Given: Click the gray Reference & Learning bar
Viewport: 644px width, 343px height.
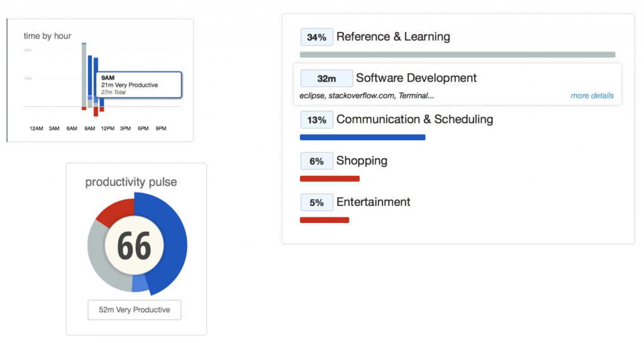Looking at the screenshot, I should (x=458, y=55).
